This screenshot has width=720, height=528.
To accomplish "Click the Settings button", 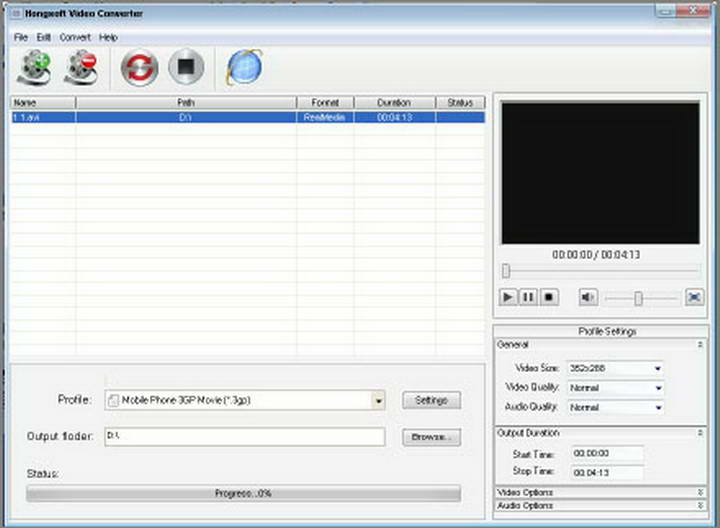I will pyautogui.click(x=431, y=401).
